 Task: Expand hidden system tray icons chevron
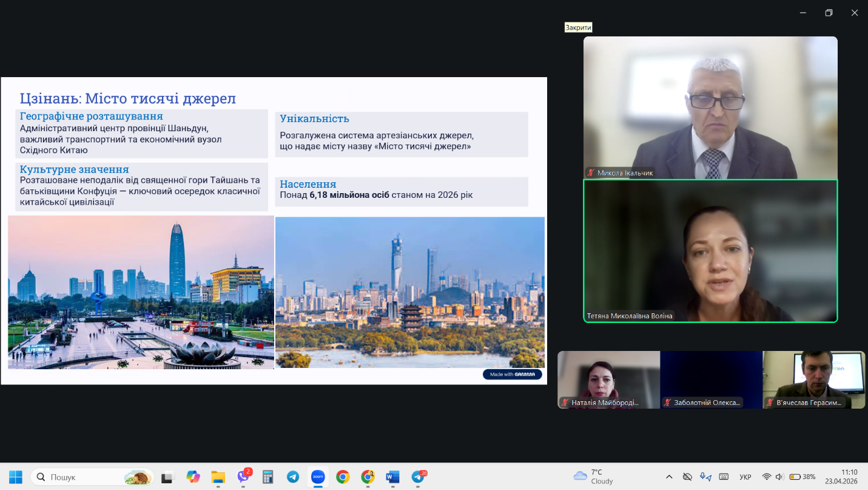coord(669,477)
